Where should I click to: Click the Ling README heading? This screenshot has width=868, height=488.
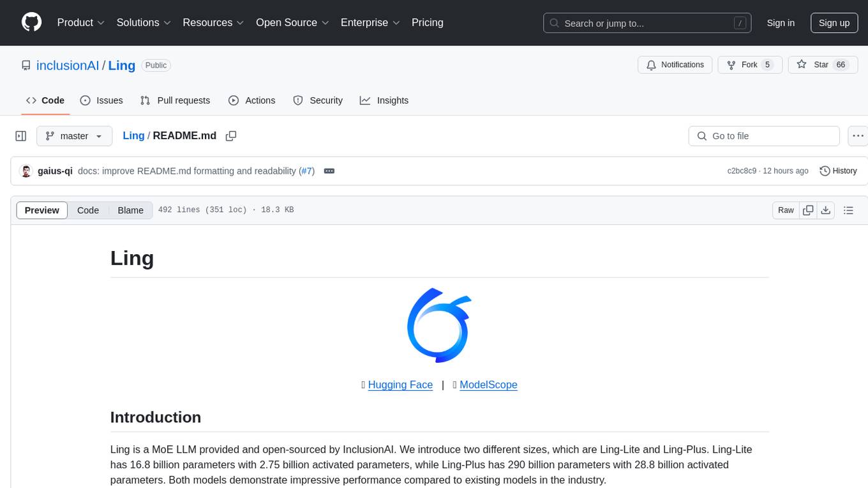click(x=132, y=258)
